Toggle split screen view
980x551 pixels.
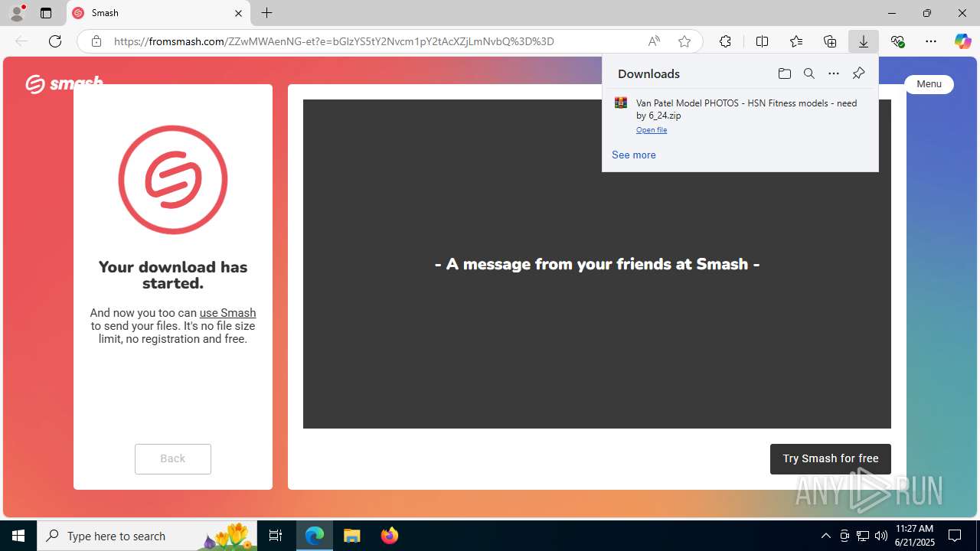point(762,41)
